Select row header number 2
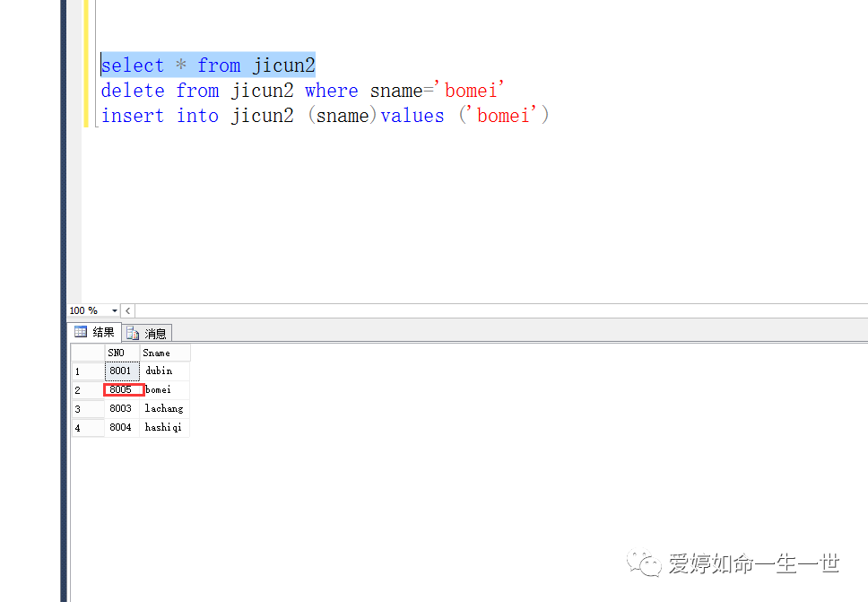The image size is (868, 602). pyautogui.click(x=88, y=390)
